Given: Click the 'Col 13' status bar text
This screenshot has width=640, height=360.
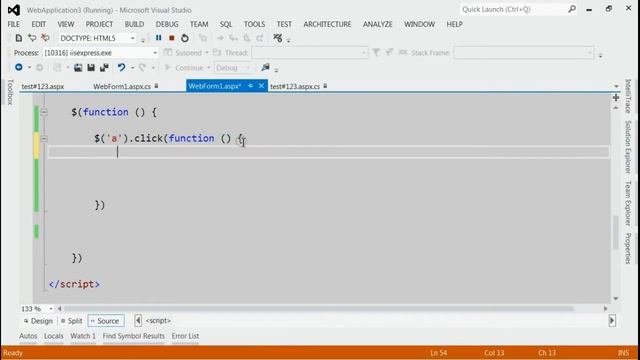Looking at the screenshot, I should pyautogui.click(x=494, y=353).
